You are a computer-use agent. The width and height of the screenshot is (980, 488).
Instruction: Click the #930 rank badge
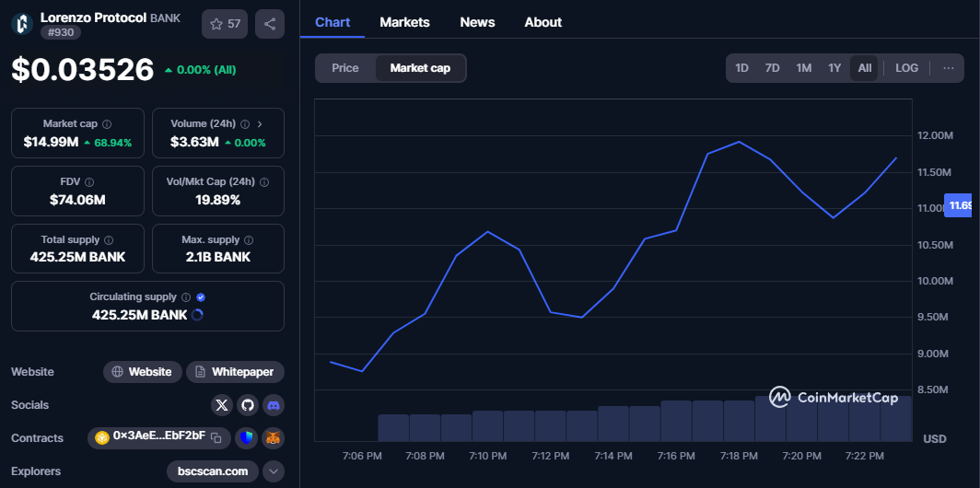tap(61, 32)
